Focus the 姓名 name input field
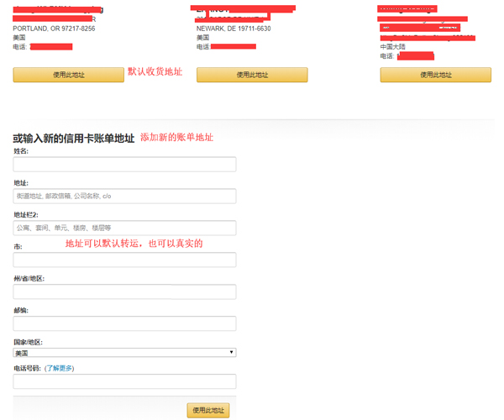Image resolution: width=504 pixels, height=420 pixels. click(x=124, y=164)
